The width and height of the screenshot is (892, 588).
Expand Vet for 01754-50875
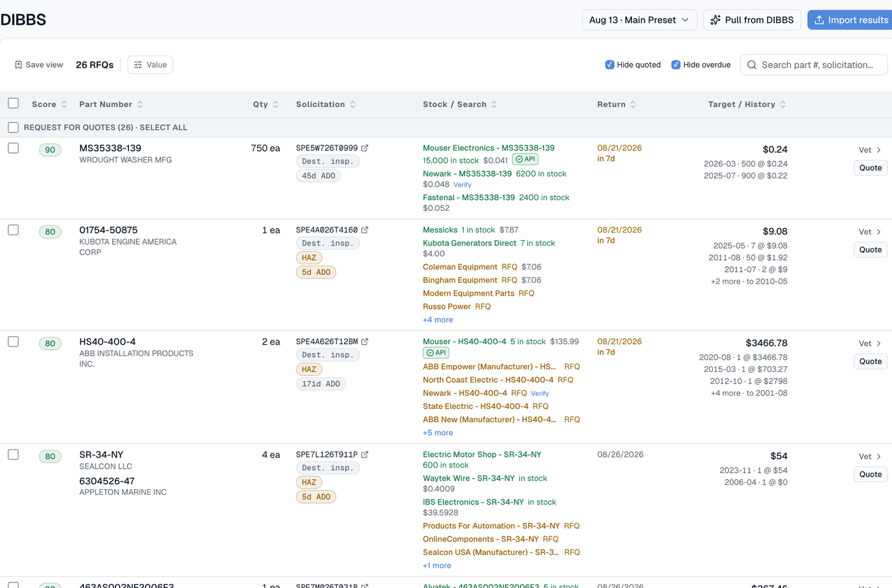tap(870, 232)
